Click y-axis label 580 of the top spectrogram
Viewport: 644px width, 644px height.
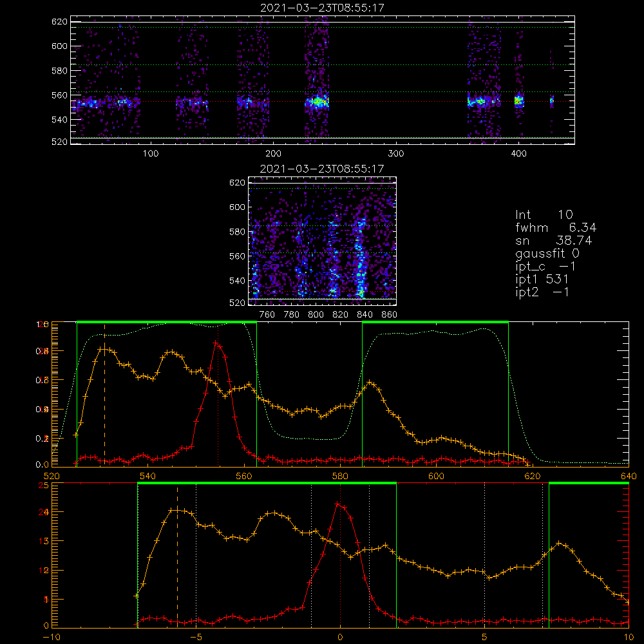pos(59,71)
